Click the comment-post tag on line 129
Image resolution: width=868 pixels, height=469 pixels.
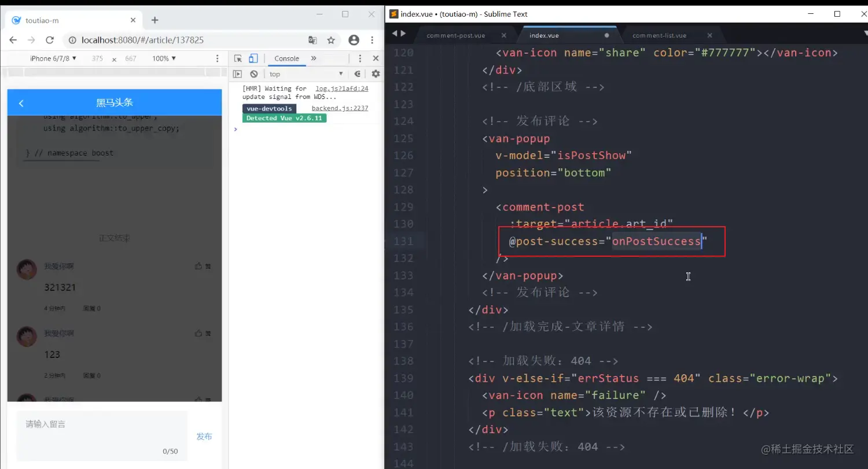[543, 207]
